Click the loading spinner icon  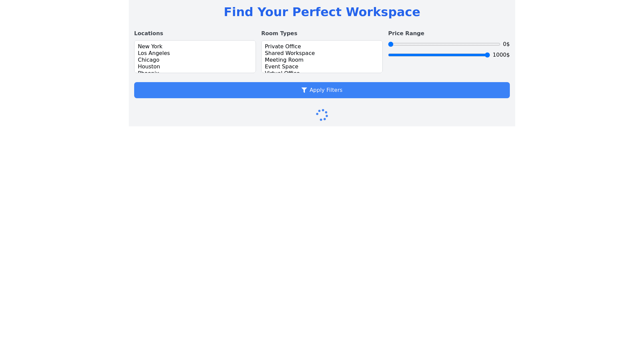[x=322, y=115]
